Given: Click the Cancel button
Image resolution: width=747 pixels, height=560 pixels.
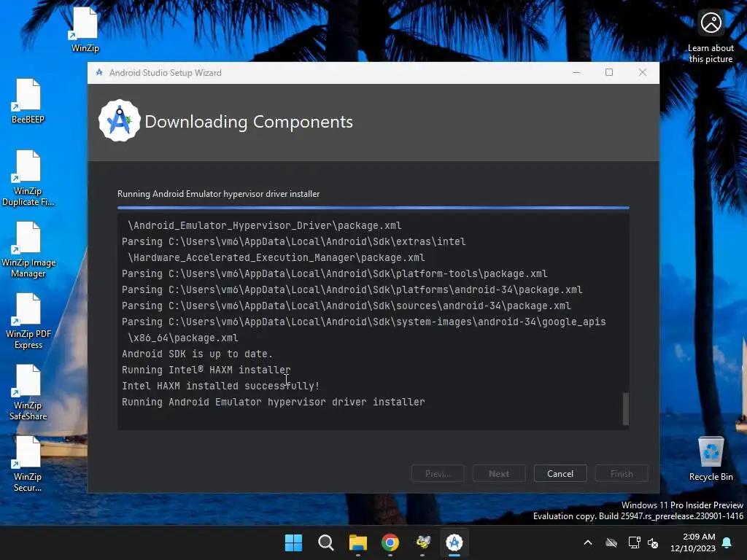Looking at the screenshot, I should 560,473.
